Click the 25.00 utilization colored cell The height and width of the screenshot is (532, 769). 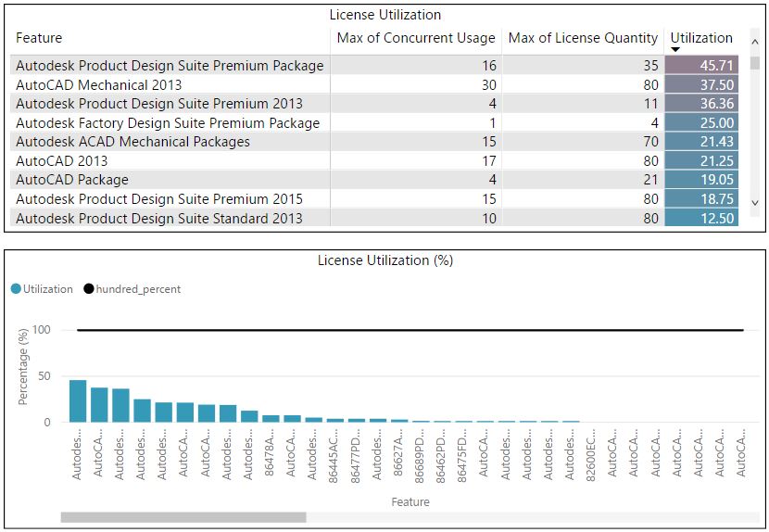point(701,123)
